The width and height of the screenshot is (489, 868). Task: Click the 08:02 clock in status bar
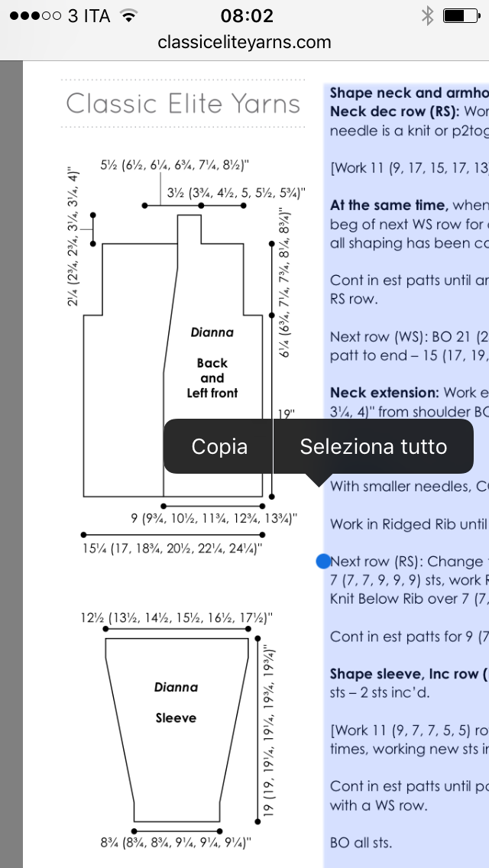246,16
